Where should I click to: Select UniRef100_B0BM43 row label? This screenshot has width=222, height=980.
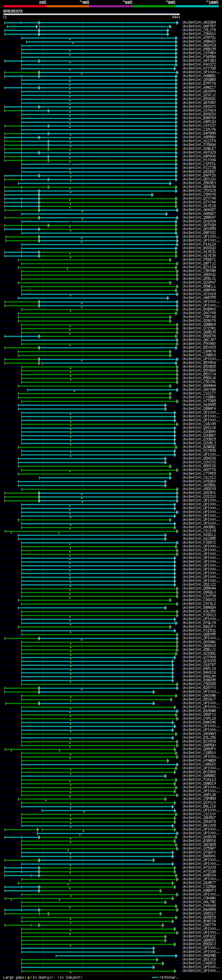point(199,310)
